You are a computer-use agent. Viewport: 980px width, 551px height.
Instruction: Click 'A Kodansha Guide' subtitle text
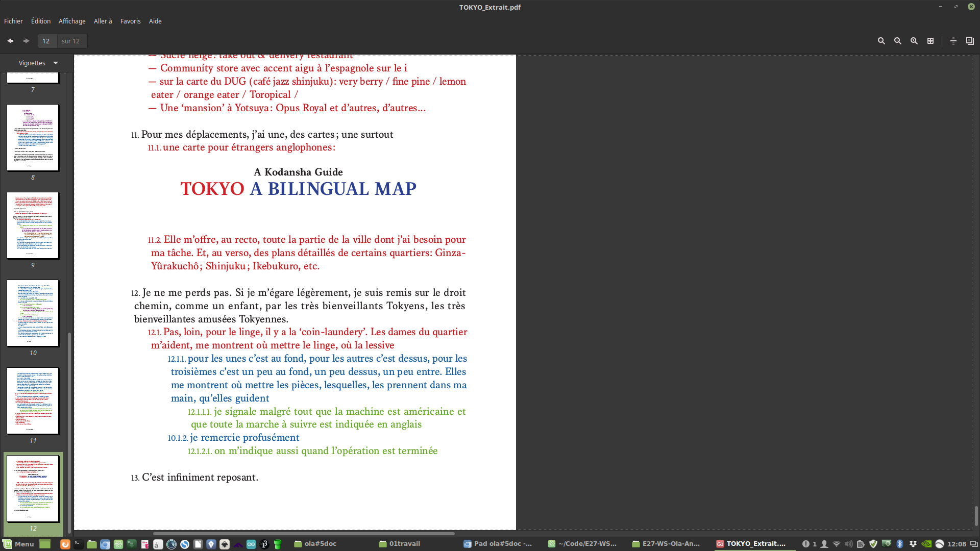tap(299, 172)
